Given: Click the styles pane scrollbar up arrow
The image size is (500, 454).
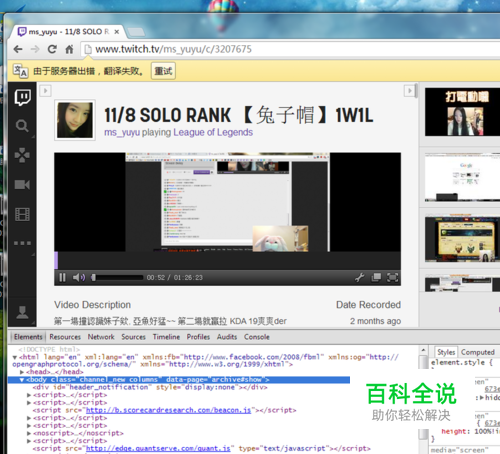Looking at the screenshot, I should tap(423, 350).
